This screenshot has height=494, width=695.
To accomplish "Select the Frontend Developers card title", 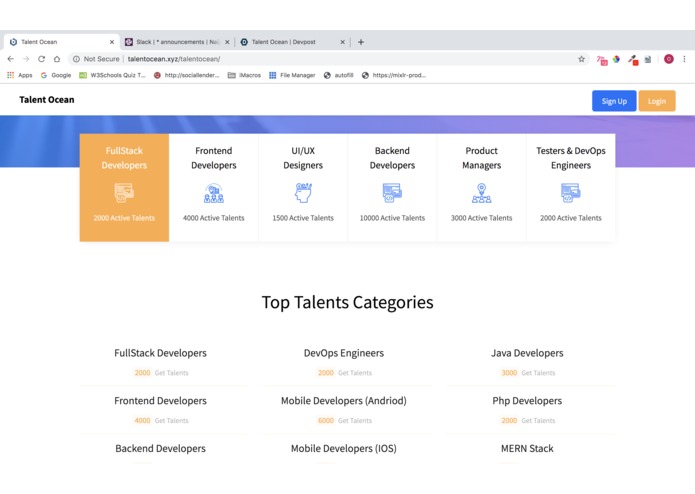I will tap(214, 158).
